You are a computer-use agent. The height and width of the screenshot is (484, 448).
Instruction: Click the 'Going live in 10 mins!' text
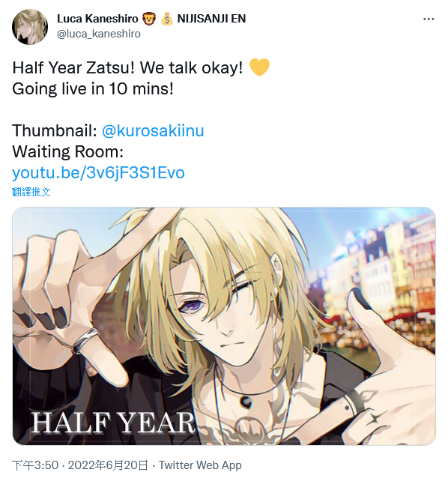click(x=93, y=89)
